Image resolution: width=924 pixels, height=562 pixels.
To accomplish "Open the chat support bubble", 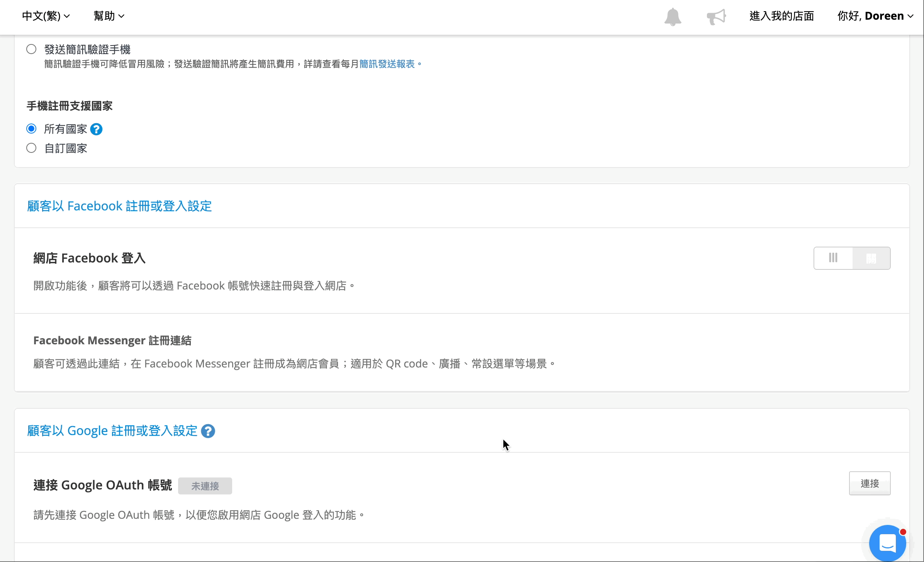I will coord(887,543).
